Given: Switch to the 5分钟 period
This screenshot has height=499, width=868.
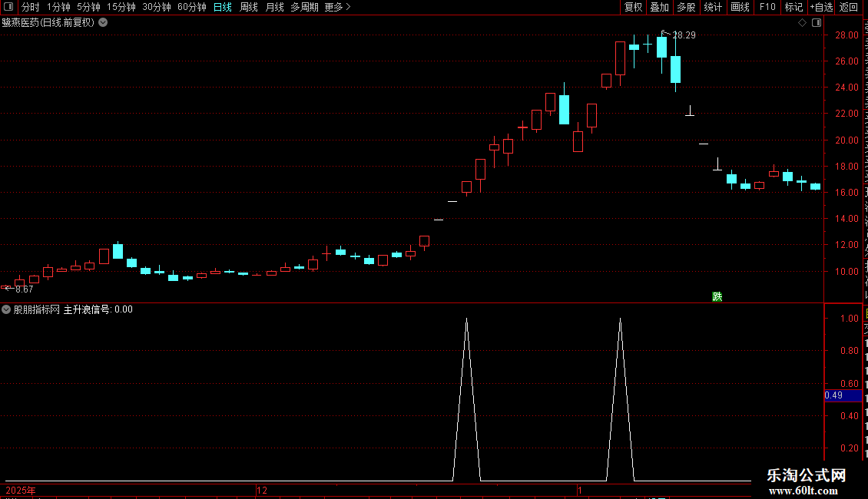Looking at the screenshot, I should point(88,7).
